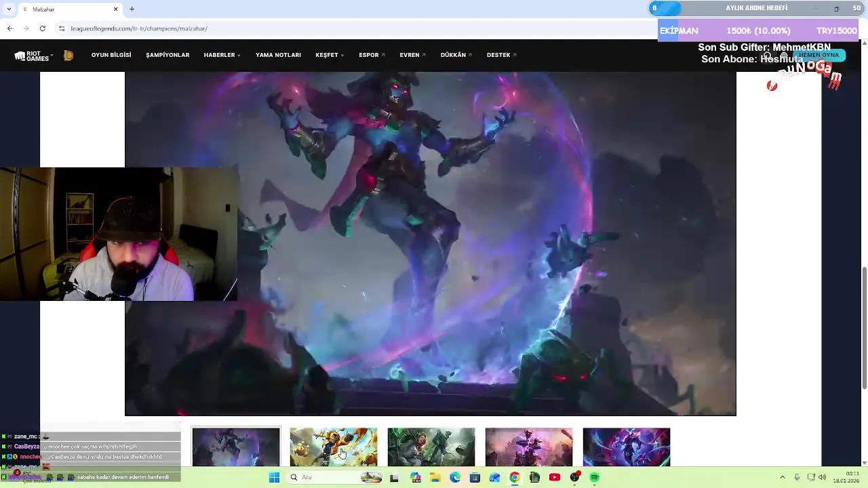This screenshot has height=488, width=868.
Task: Open File Explorer from the taskbar
Action: [435, 477]
